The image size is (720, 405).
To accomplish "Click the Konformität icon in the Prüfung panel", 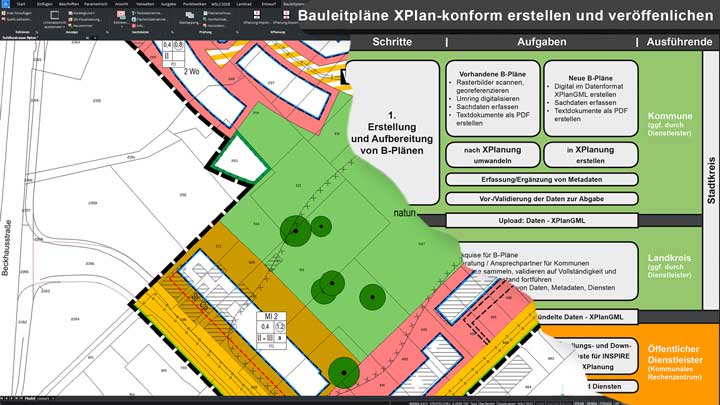I will pos(205,19).
